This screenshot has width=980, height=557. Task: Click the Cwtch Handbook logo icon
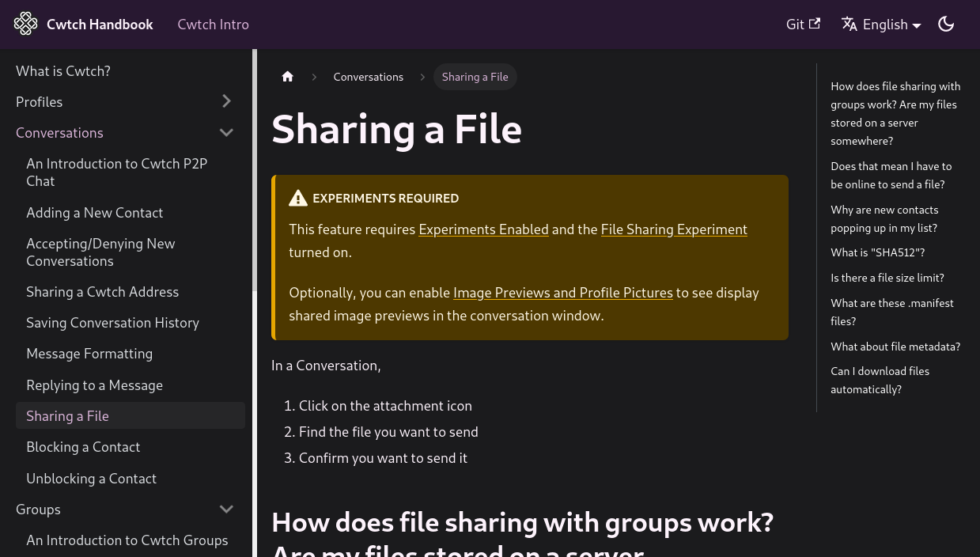tap(25, 24)
